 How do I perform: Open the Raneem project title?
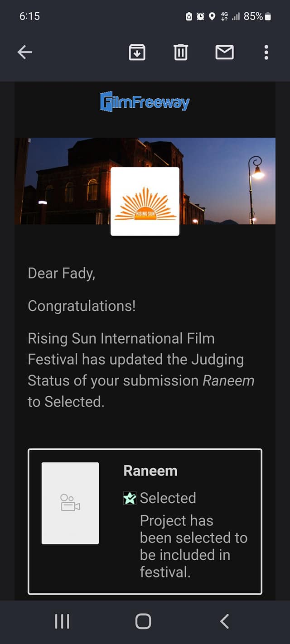click(150, 471)
